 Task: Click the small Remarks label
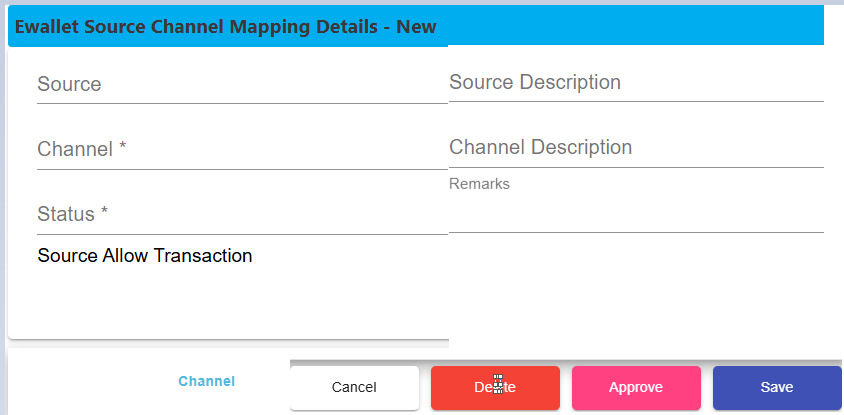click(479, 184)
